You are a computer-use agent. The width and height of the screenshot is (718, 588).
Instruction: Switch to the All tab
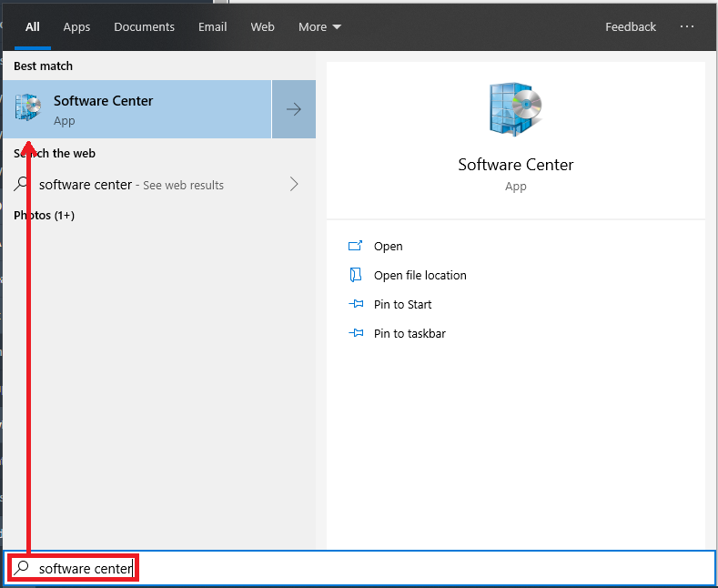click(x=33, y=26)
